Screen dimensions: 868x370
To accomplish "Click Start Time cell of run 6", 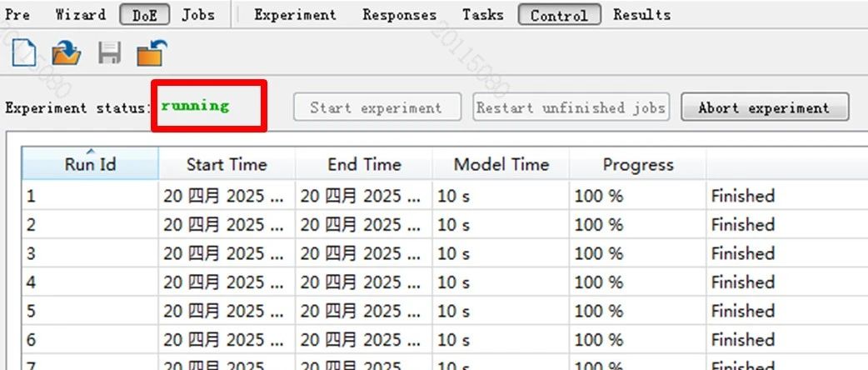I will [x=227, y=339].
